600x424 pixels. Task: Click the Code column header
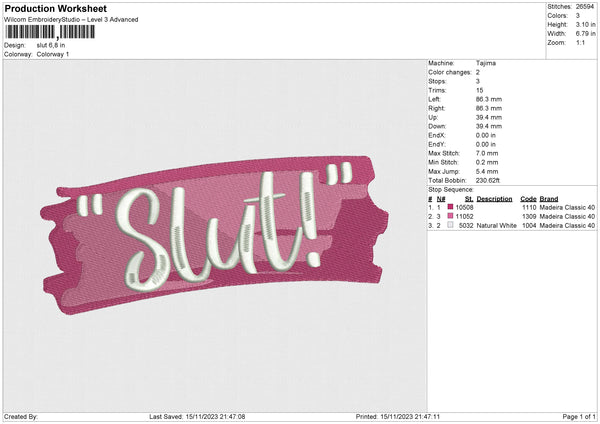pos(528,198)
